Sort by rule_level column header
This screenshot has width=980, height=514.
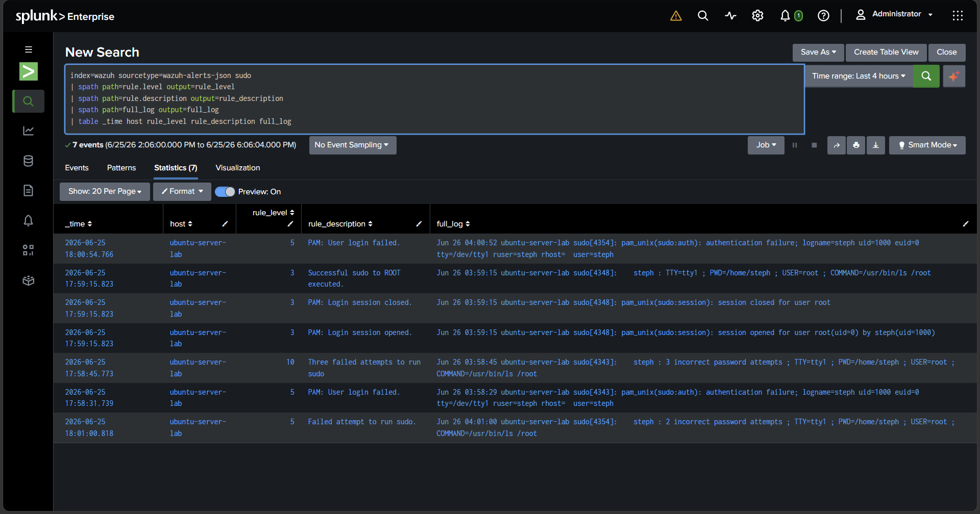[x=273, y=213]
